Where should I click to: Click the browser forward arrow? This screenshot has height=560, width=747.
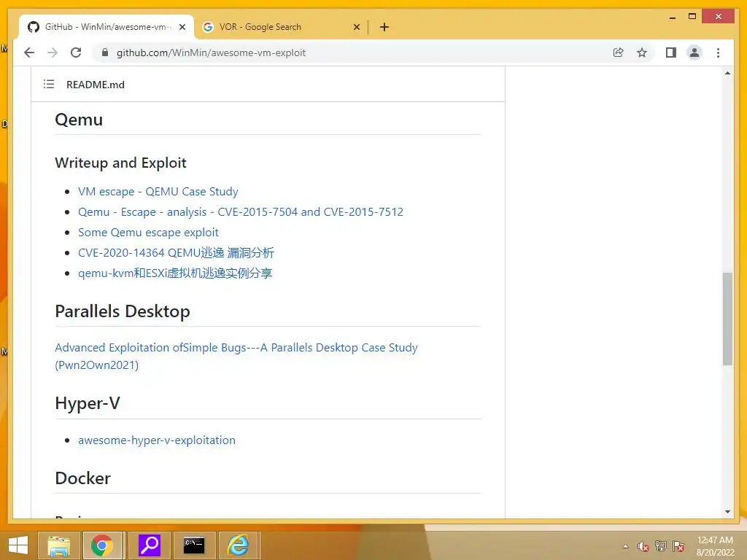pos(53,52)
